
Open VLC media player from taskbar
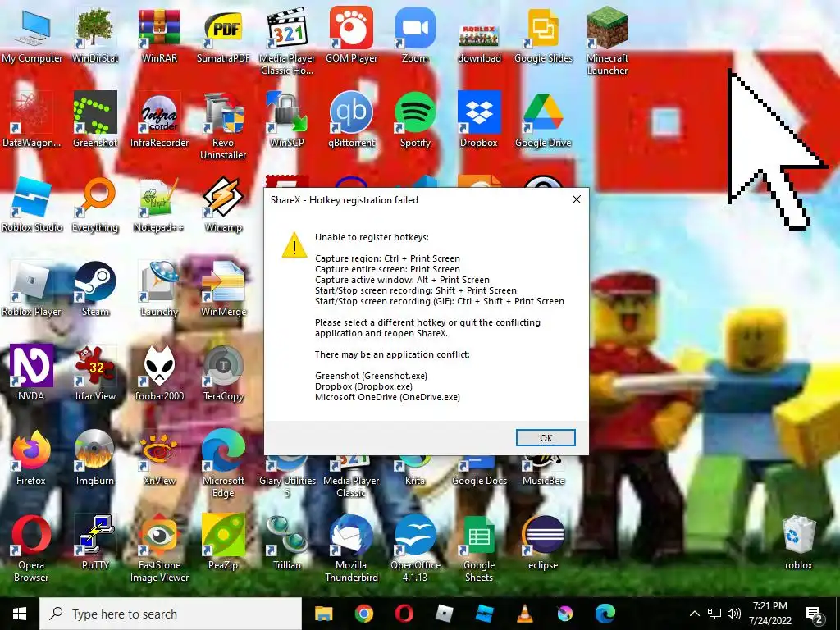(x=524, y=614)
